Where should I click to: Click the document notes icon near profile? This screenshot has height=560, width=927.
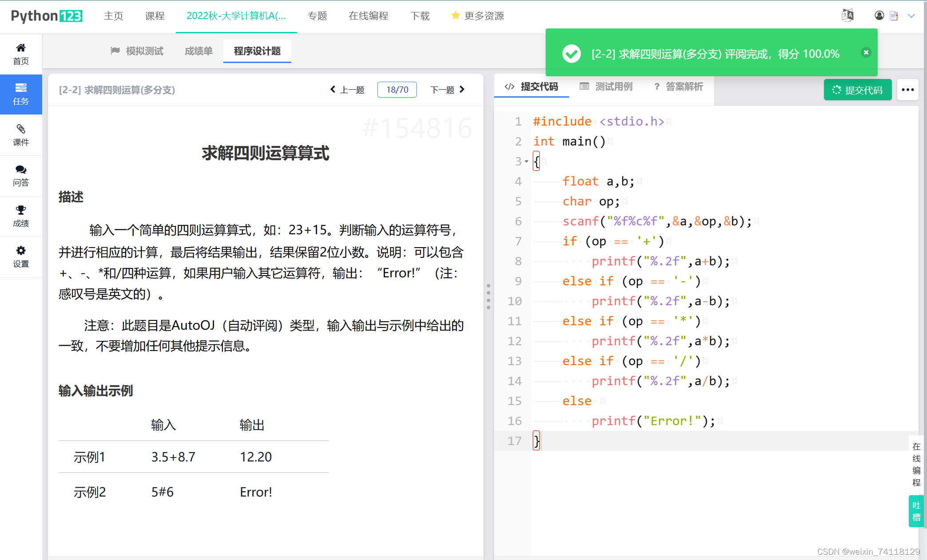tap(894, 15)
